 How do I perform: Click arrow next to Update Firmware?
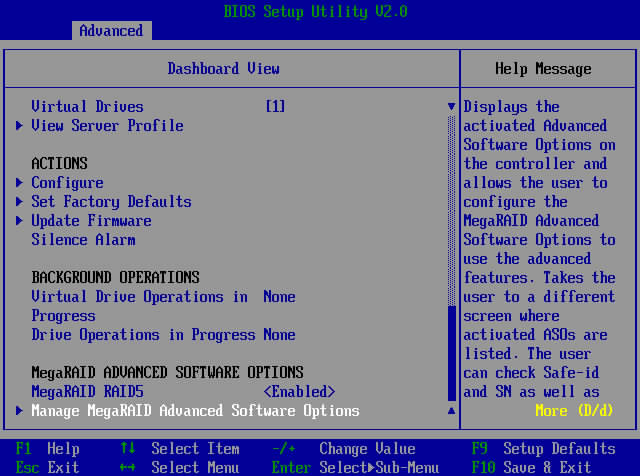coord(19,220)
